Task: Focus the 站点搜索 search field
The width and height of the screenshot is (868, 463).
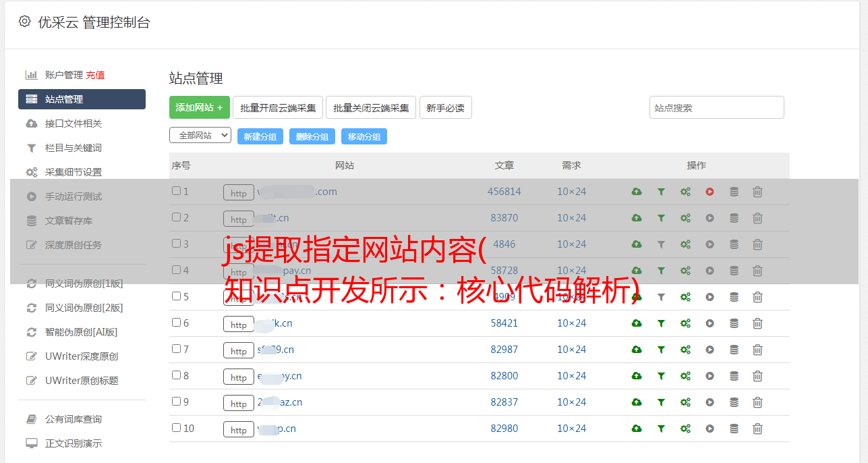Action: tap(717, 107)
